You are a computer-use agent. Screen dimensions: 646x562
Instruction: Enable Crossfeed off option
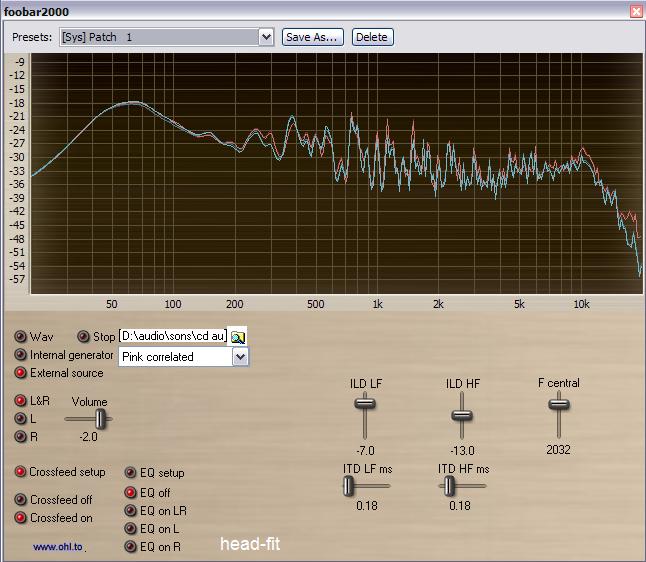point(21,500)
